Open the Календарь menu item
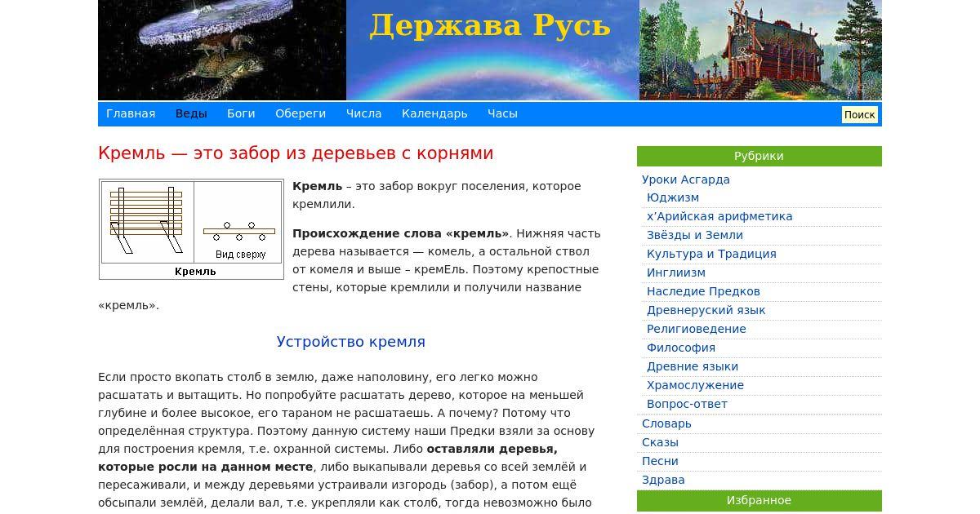Image resolution: width=980 pixels, height=514 pixels. click(434, 113)
